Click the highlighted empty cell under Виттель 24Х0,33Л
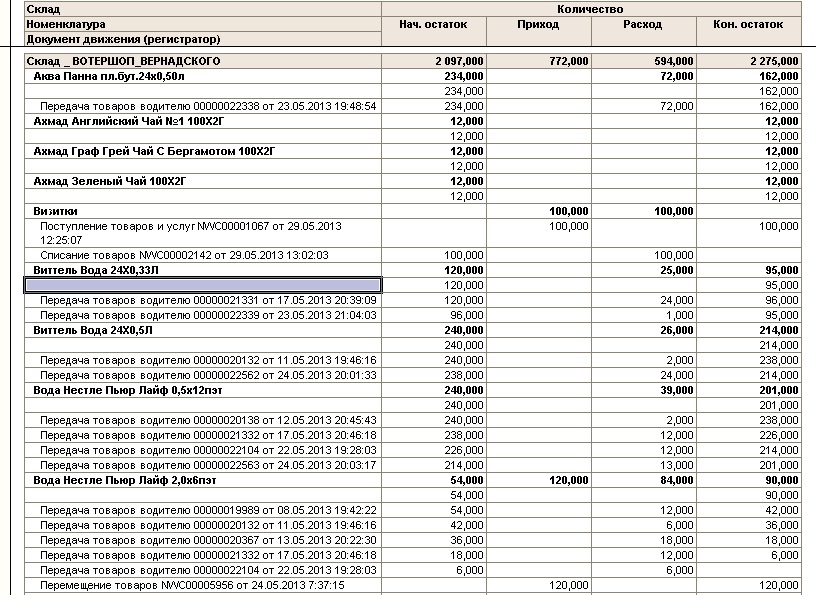816x614 pixels. 203,285
